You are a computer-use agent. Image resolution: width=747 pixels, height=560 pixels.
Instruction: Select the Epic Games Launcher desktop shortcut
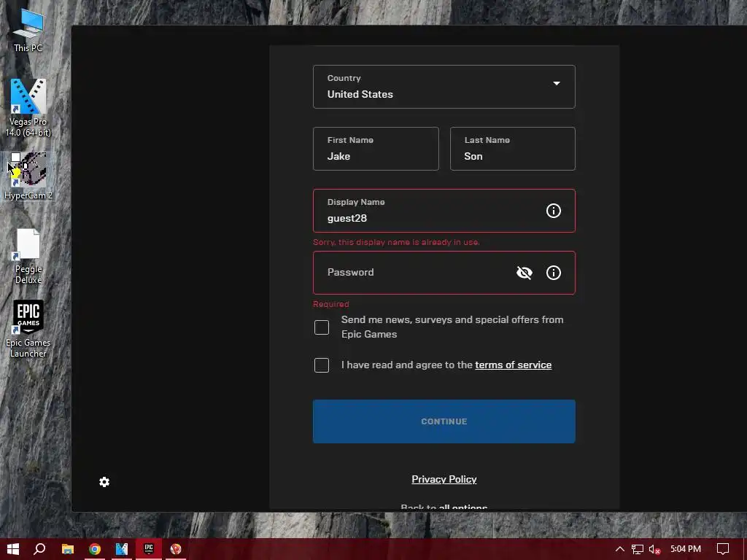pyautogui.click(x=28, y=329)
